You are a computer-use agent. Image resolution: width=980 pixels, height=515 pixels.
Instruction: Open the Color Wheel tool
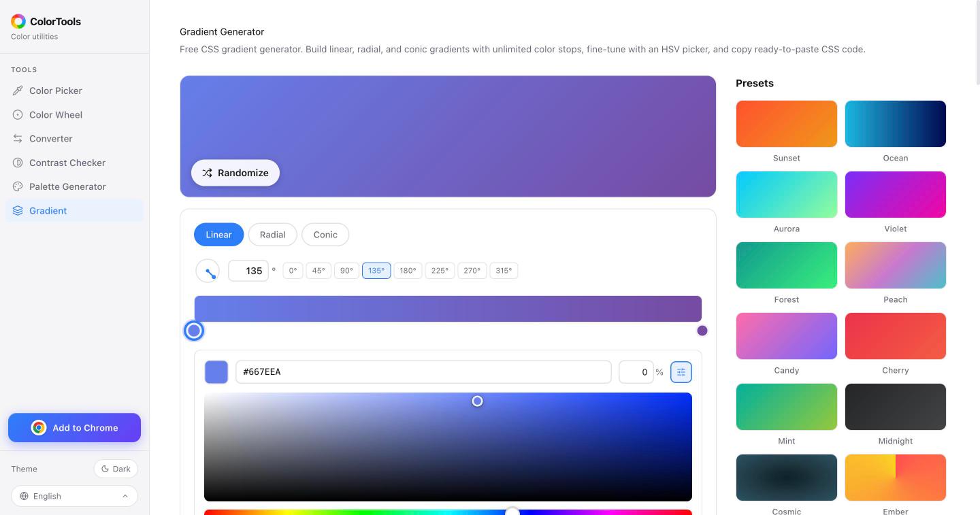[x=74, y=115]
